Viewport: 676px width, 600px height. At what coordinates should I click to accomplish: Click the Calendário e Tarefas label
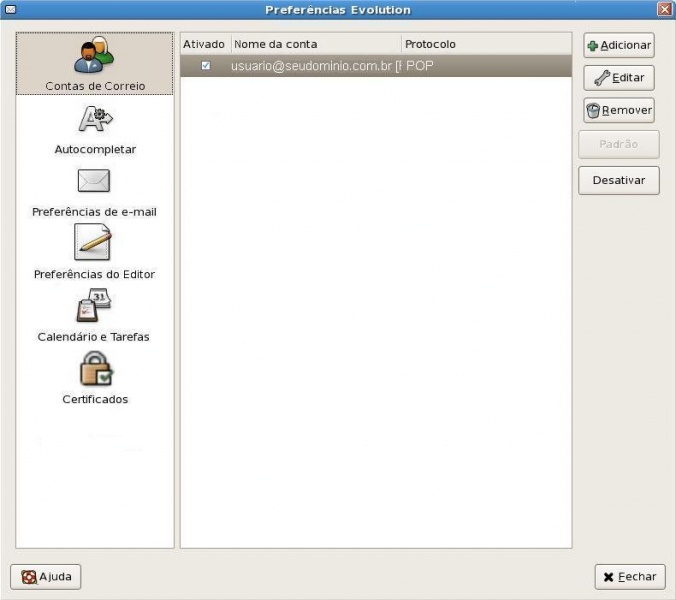[94, 337]
